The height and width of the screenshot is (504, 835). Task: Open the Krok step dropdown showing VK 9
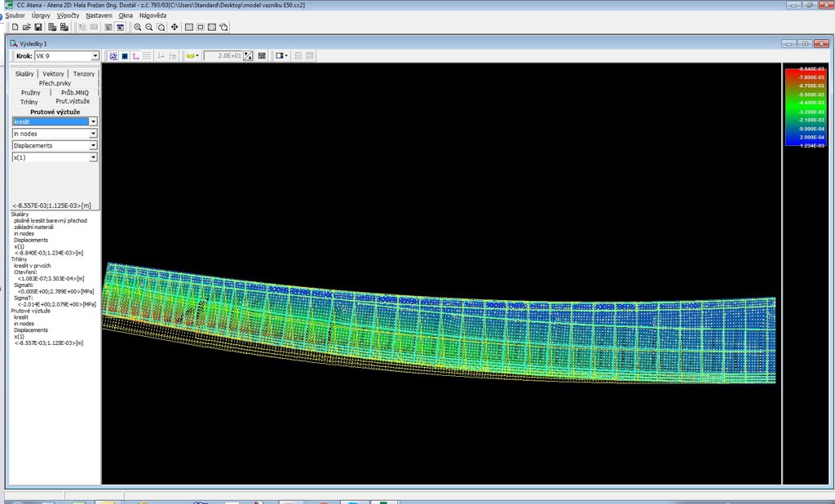coord(95,56)
